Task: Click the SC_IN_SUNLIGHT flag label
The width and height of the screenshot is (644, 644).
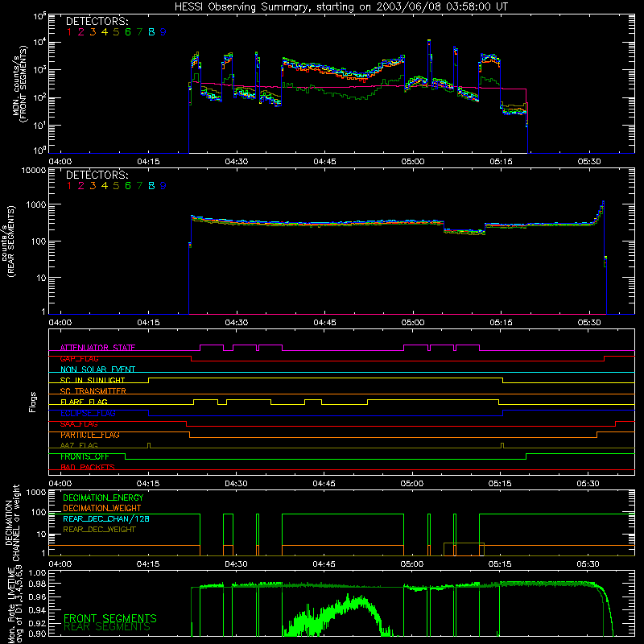Action: (x=93, y=380)
